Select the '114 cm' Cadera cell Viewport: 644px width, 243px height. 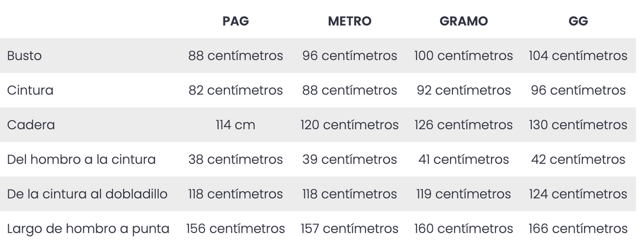click(236, 125)
